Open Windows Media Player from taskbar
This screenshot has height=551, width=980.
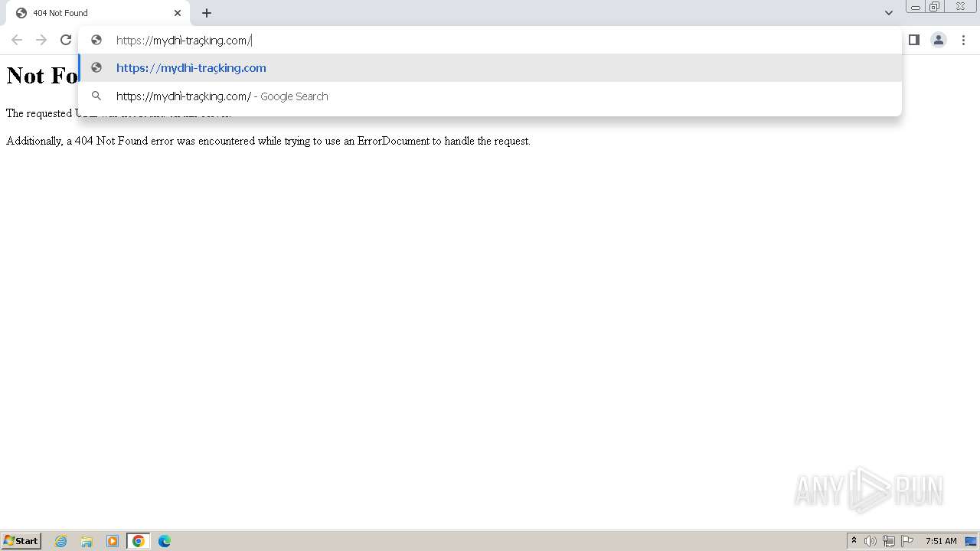(113, 541)
